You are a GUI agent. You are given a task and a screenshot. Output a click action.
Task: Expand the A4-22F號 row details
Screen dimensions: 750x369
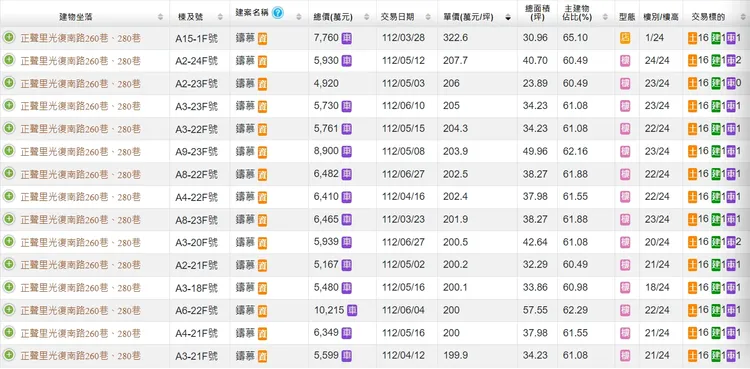tap(9, 196)
